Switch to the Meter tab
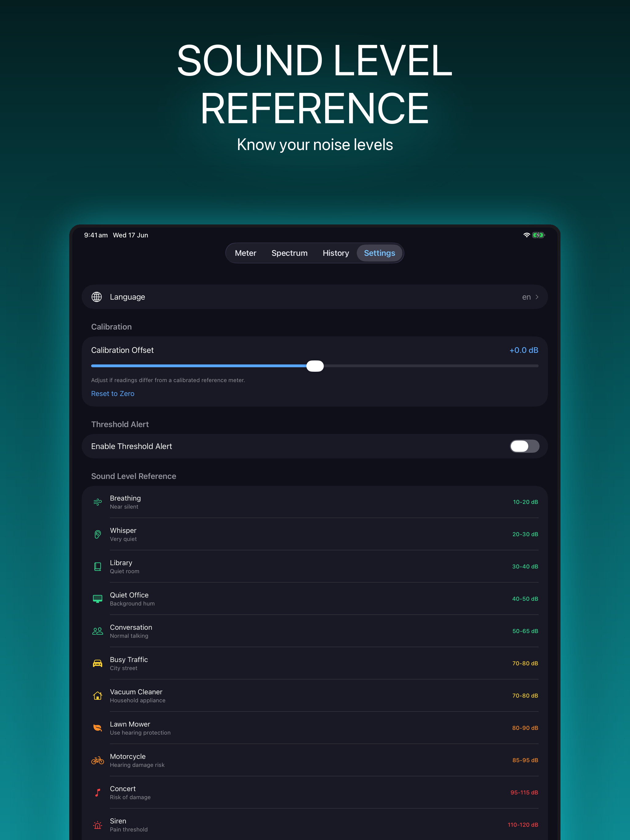 point(245,253)
